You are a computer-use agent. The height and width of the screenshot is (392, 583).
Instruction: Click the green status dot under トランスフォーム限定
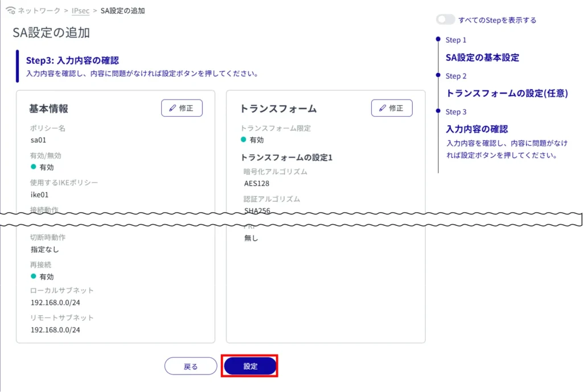pyautogui.click(x=244, y=139)
